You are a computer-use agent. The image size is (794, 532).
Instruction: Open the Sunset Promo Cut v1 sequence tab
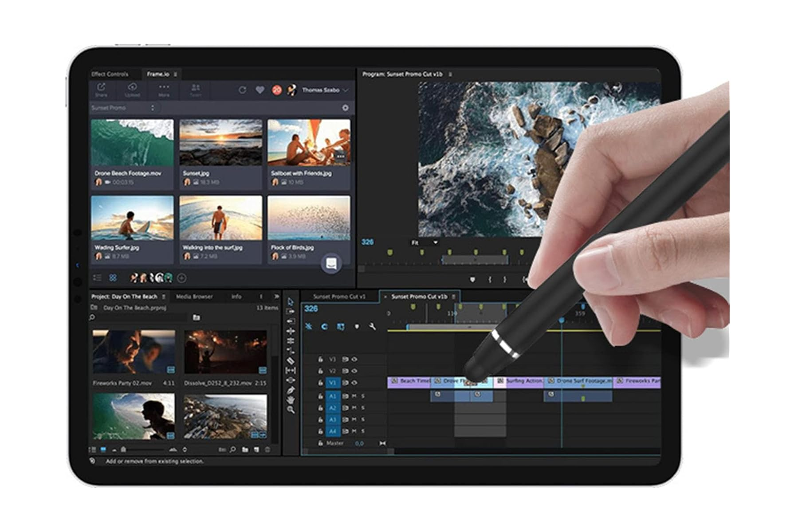click(x=339, y=296)
